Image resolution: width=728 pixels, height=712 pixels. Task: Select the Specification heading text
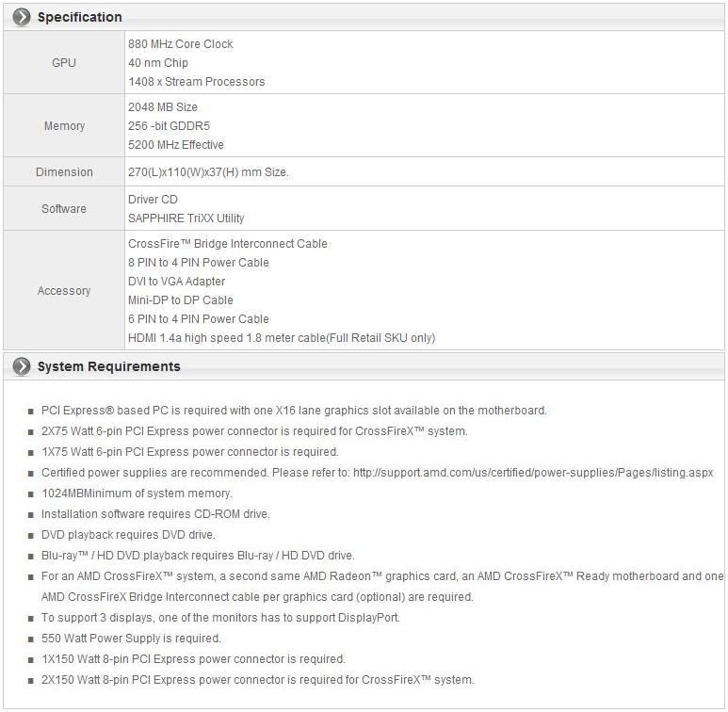point(80,17)
